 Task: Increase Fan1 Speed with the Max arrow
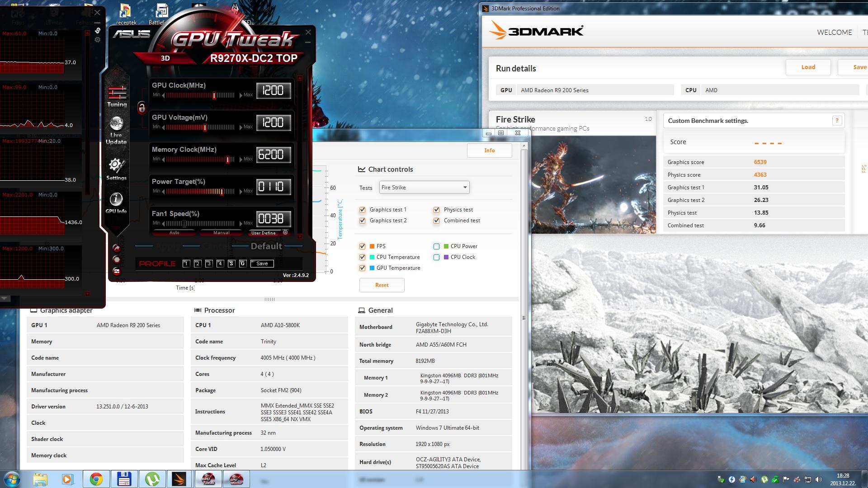click(240, 224)
